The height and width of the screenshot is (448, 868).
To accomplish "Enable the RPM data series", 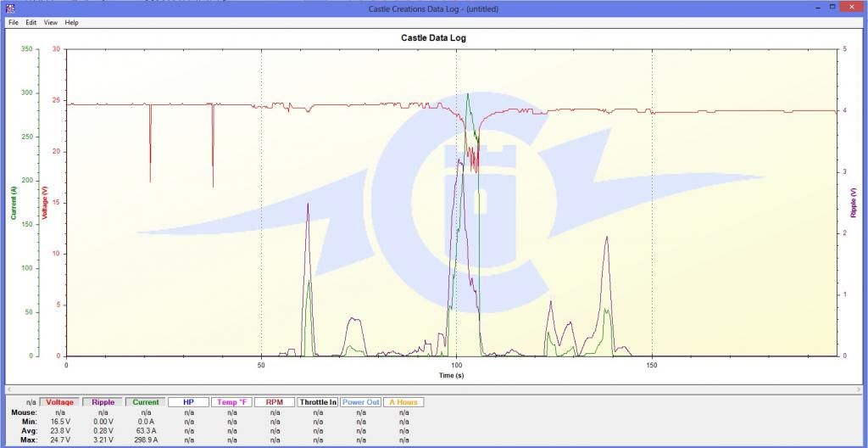I will coord(275,402).
